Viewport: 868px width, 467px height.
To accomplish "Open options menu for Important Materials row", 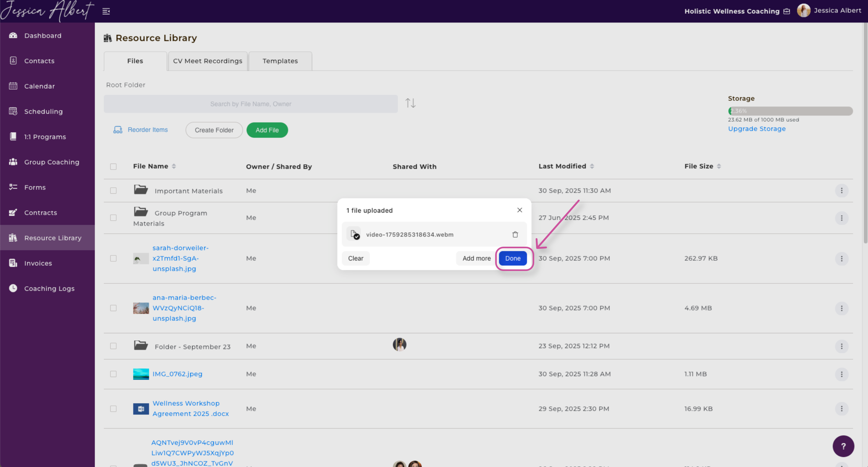I will pos(841,190).
